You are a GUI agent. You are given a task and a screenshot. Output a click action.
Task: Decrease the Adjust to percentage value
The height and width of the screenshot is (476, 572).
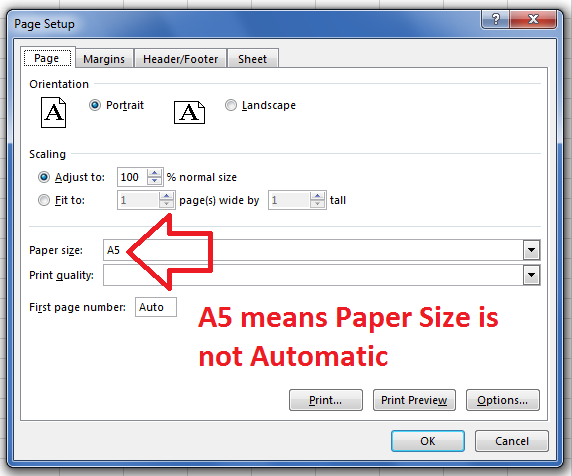(154, 181)
